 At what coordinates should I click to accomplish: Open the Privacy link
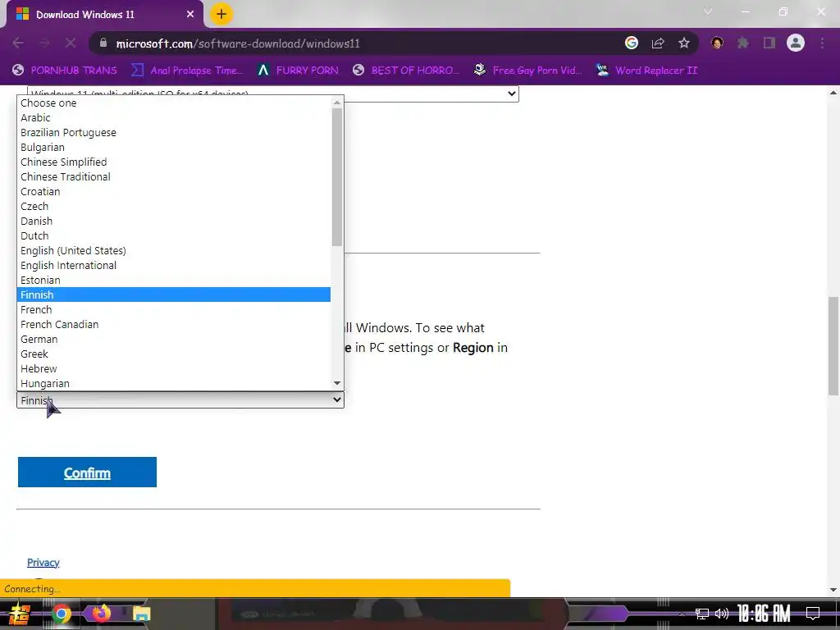(x=43, y=563)
